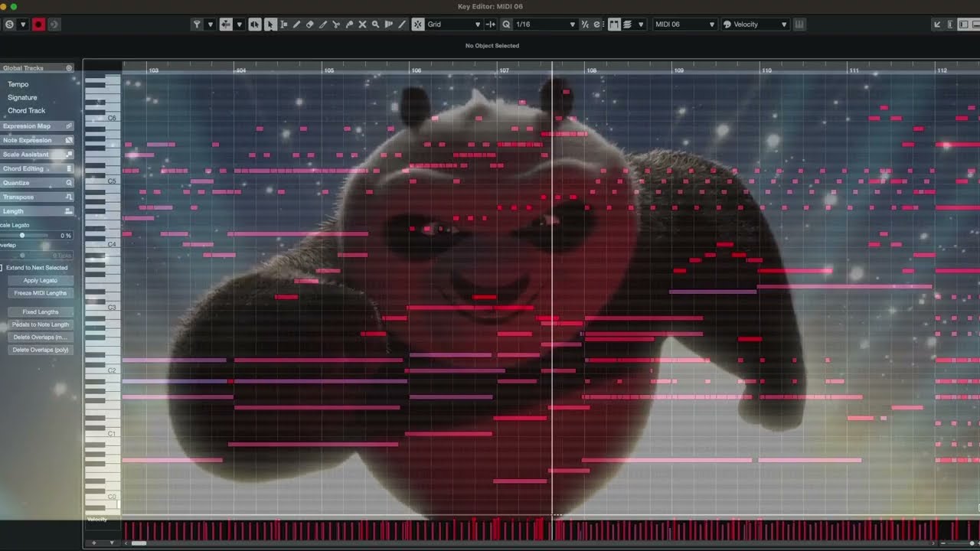The image size is (980, 551).
Task: Select the Line tool
Action: (x=402, y=24)
